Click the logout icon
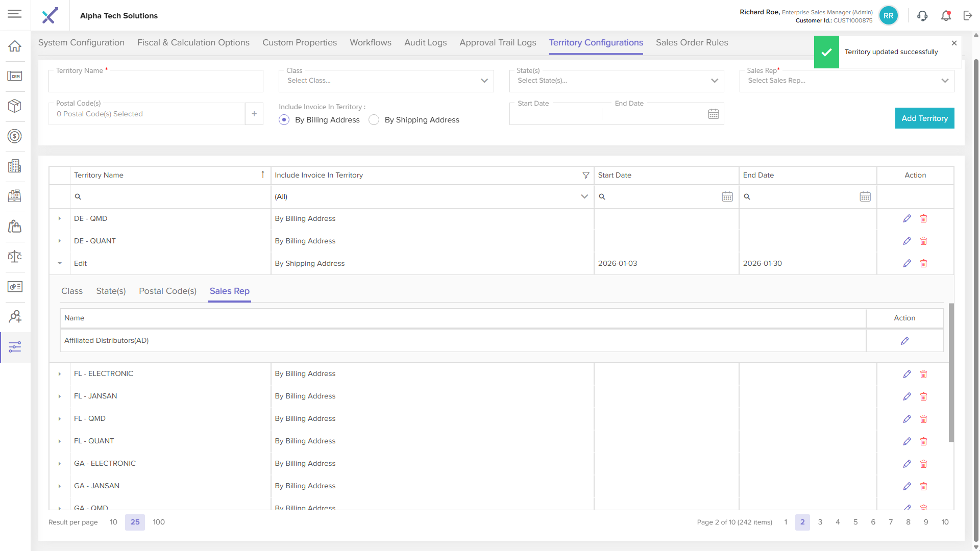The height and width of the screenshot is (551, 980). 968,16
